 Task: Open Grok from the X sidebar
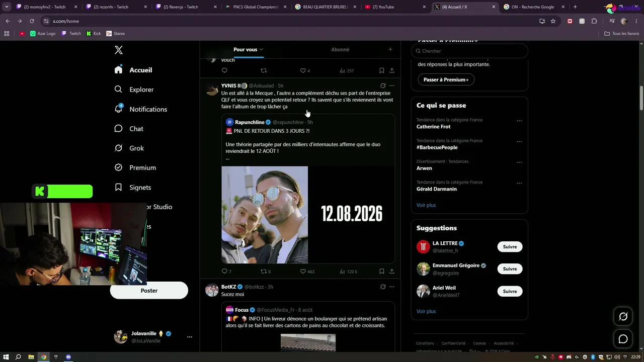129,148
